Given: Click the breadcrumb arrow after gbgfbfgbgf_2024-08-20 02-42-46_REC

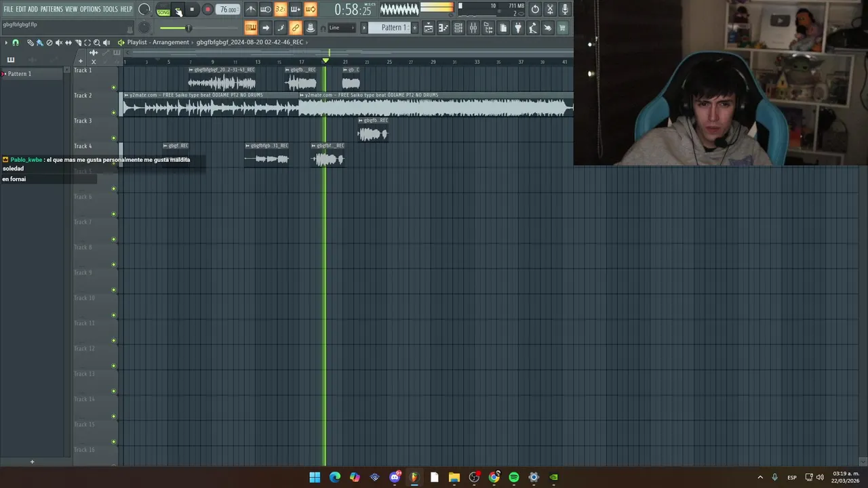Looking at the screenshot, I should 307,42.
